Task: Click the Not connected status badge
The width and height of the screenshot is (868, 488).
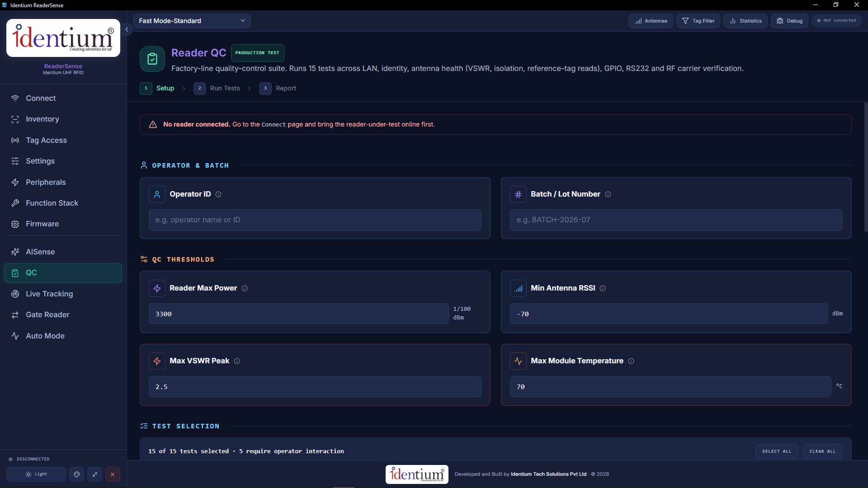Action: (x=836, y=21)
